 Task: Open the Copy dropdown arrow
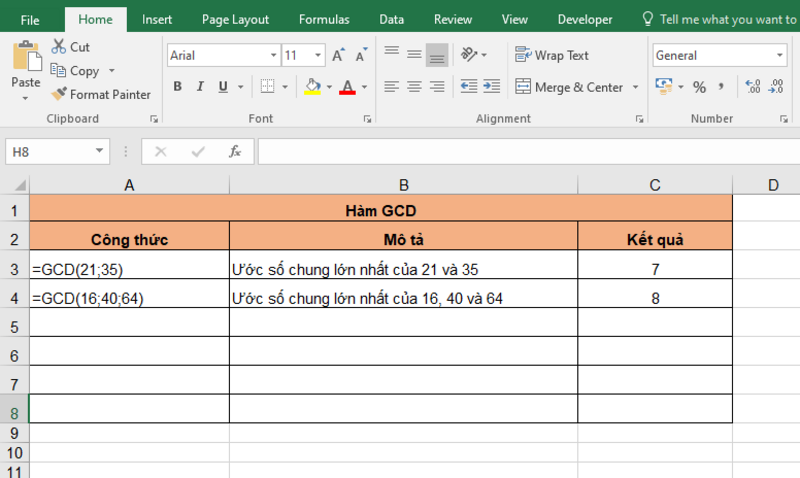(112, 70)
